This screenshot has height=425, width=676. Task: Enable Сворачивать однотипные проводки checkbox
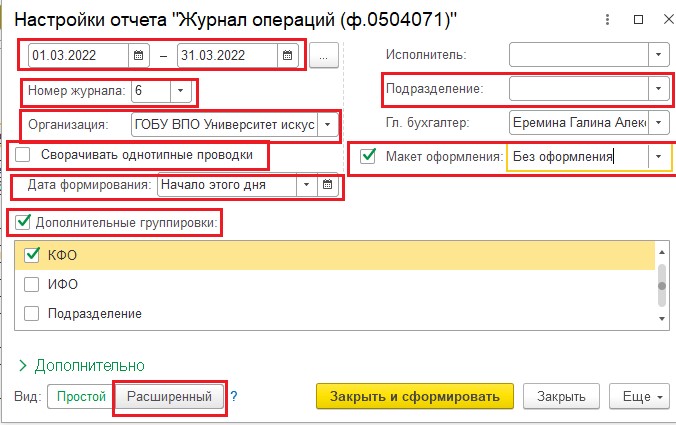click(x=22, y=154)
